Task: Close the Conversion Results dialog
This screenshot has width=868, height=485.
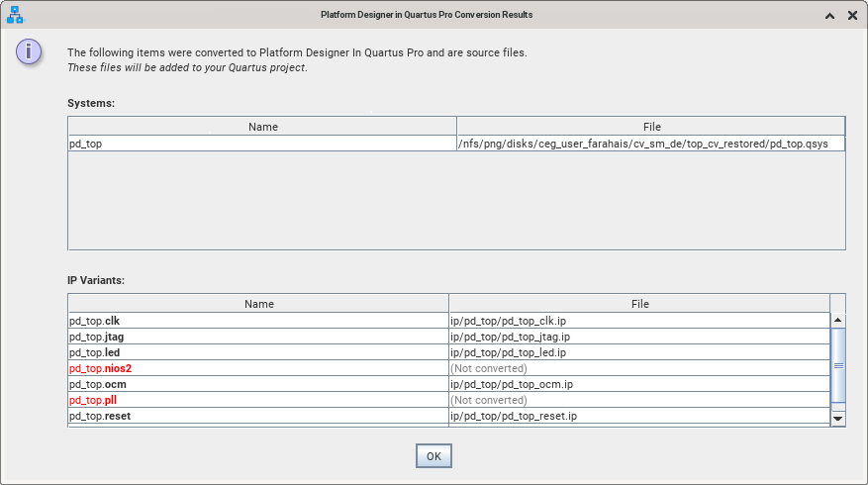Action: click(852, 15)
